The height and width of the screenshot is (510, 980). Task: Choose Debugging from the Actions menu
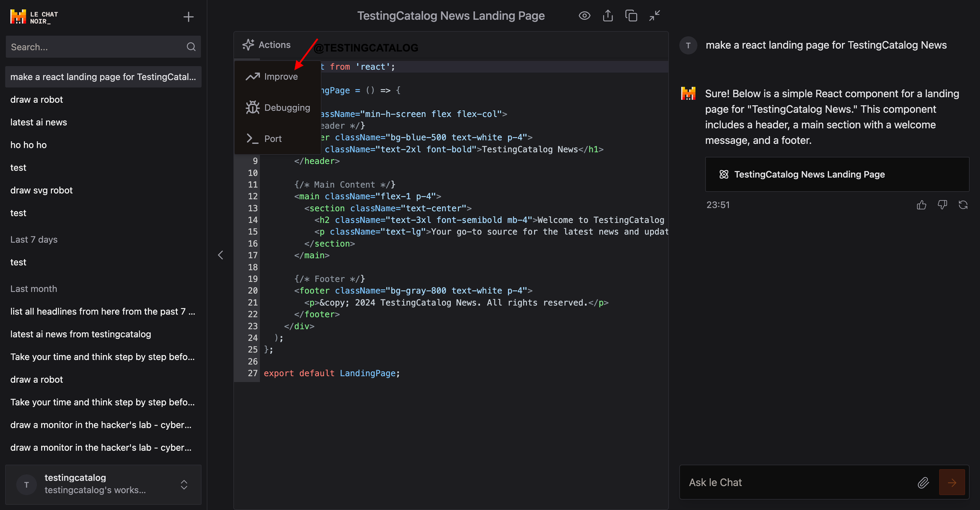coord(278,107)
